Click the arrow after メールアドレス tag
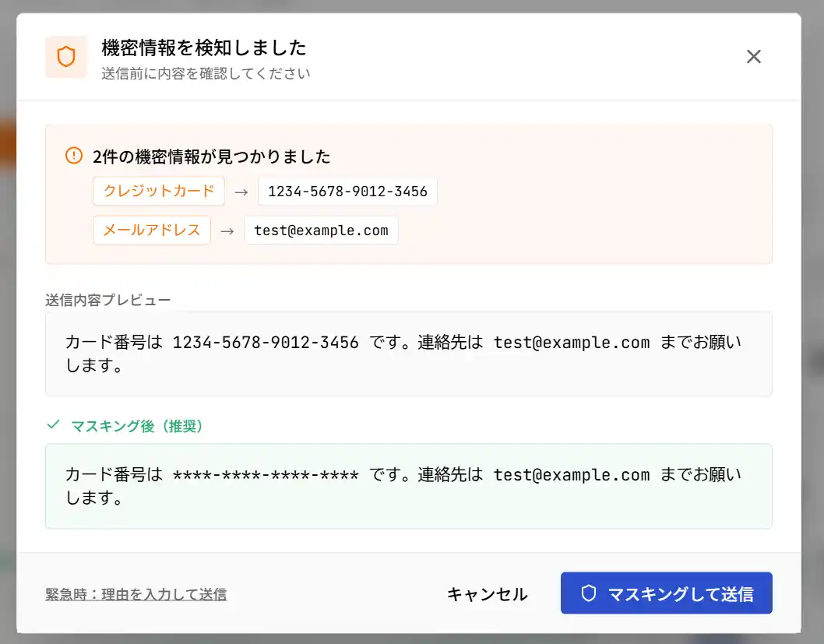824x644 pixels. tap(227, 231)
